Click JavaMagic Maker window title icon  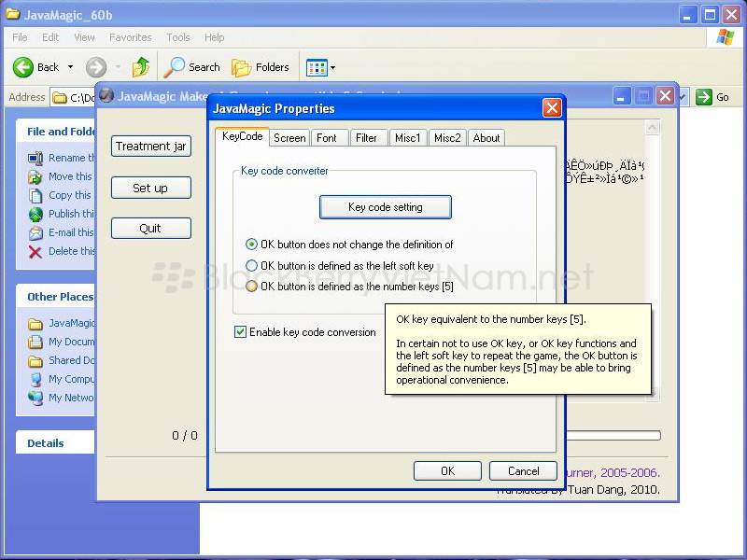[x=106, y=96]
